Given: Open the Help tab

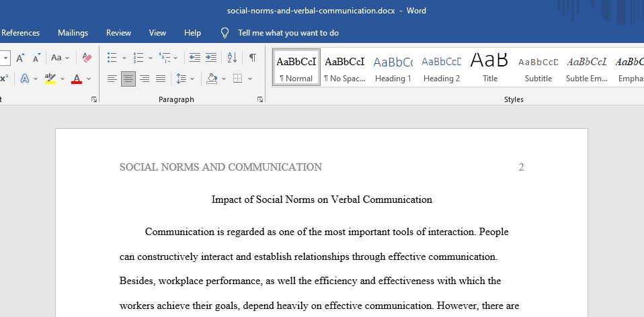Looking at the screenshot, I should pyautogui.click(x=192, y=33).
